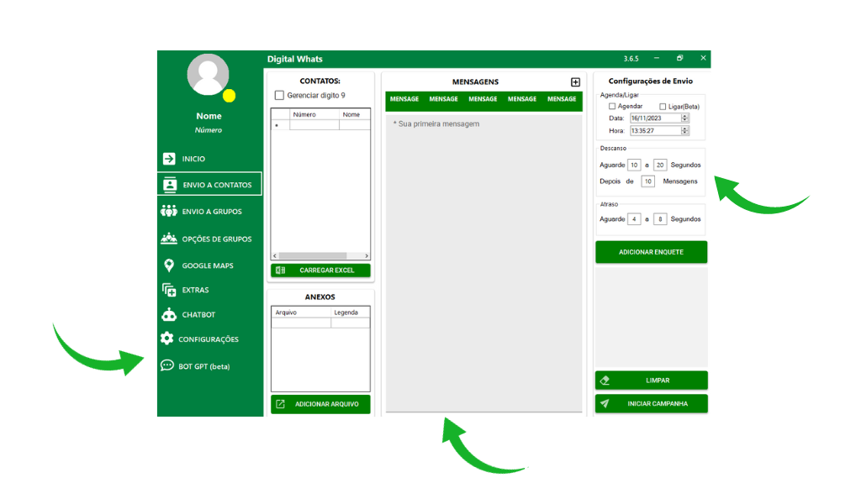Screen dimensions: 861x504
Task: Click the Atraso minimum seconds field showing 4
Action: pos(634,219)
